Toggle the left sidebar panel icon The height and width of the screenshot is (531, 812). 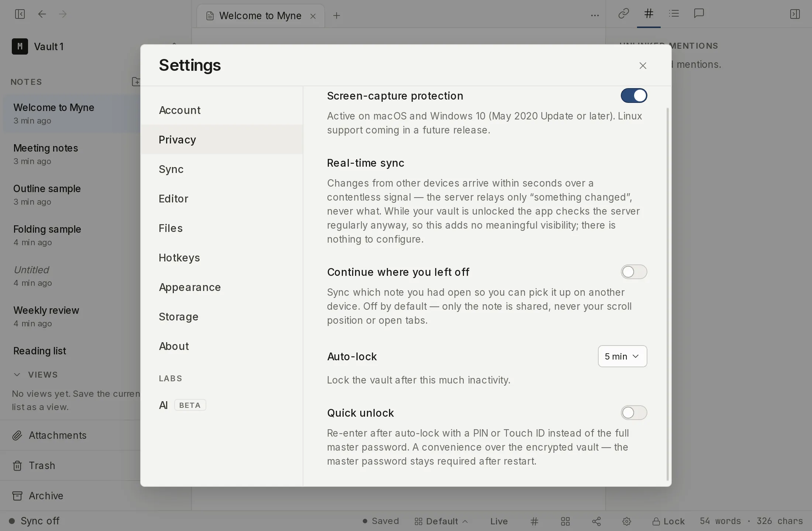[x=20, y=14]
